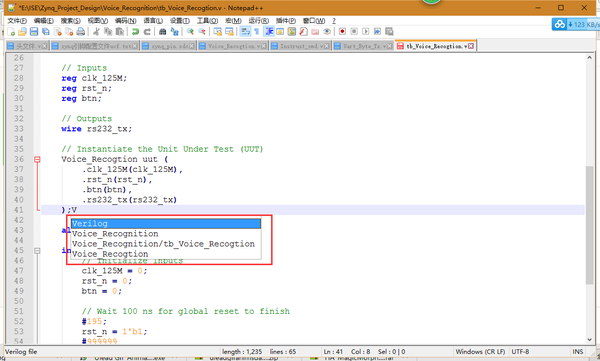Click the scroll down arrow of editor
Viewport: 600px width, 361px height.
click(x=589, y=340)
